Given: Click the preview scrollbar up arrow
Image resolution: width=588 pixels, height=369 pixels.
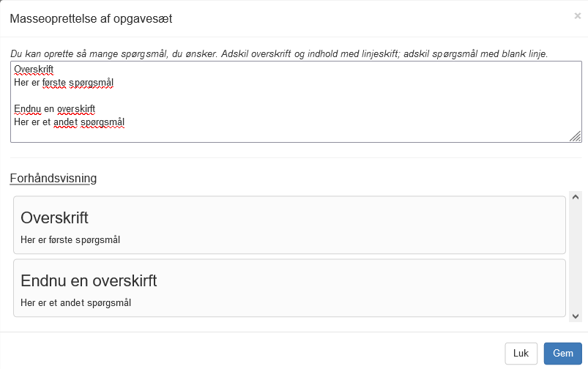Looking at the screenshot, I should pyautogui.click(x=576, y=197).
